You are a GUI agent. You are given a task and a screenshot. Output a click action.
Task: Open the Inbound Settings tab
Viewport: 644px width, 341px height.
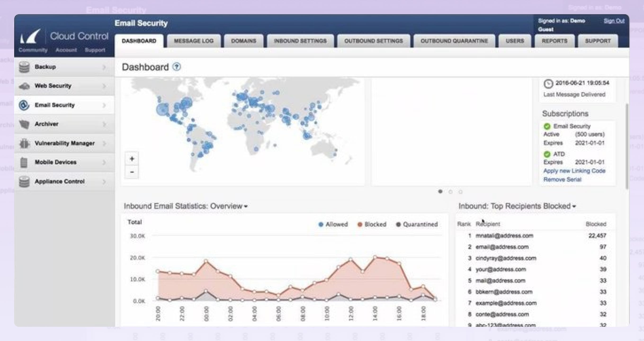[300, 41]
